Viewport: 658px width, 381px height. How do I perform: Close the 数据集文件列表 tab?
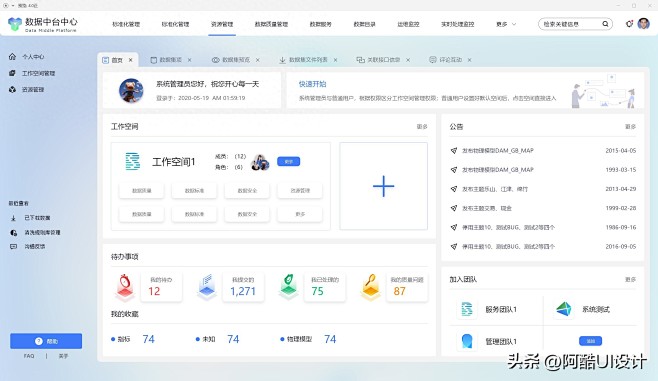(336, 60)
